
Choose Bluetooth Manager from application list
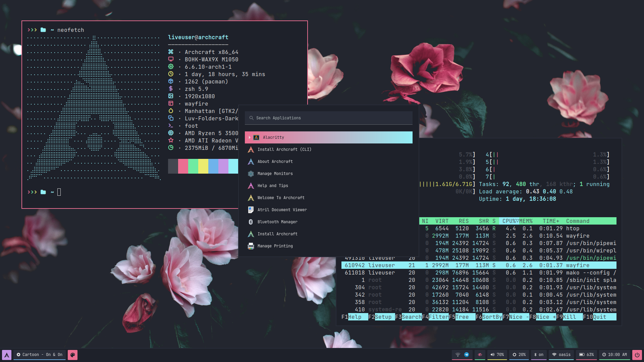pyautogui.click(x=277, y=222)
